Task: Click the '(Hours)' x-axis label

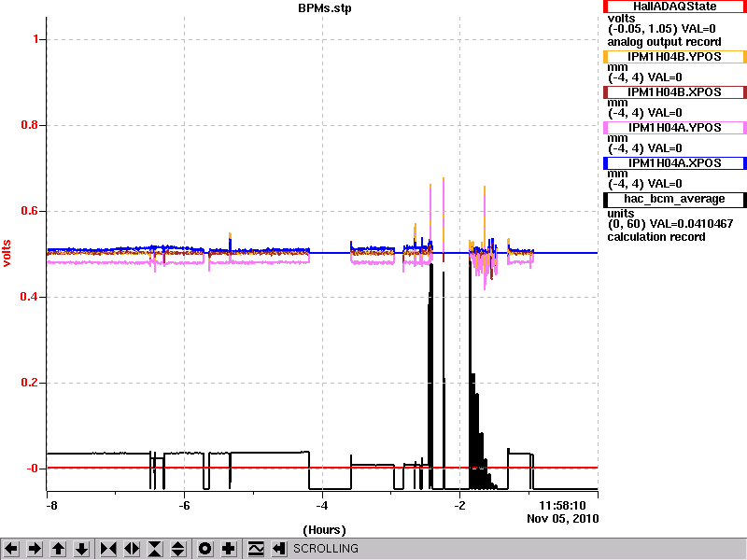Action: point(324,530)
